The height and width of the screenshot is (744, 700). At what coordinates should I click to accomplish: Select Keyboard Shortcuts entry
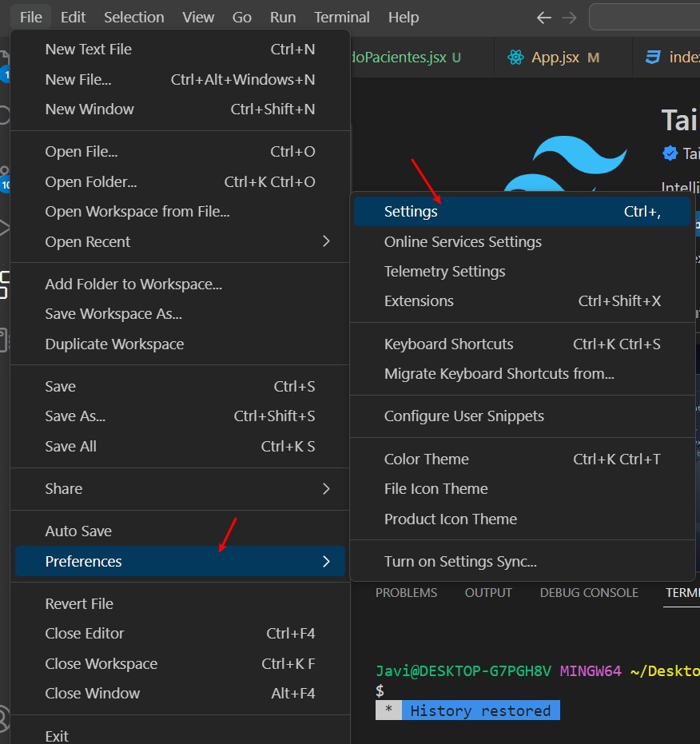click(448, 344)
